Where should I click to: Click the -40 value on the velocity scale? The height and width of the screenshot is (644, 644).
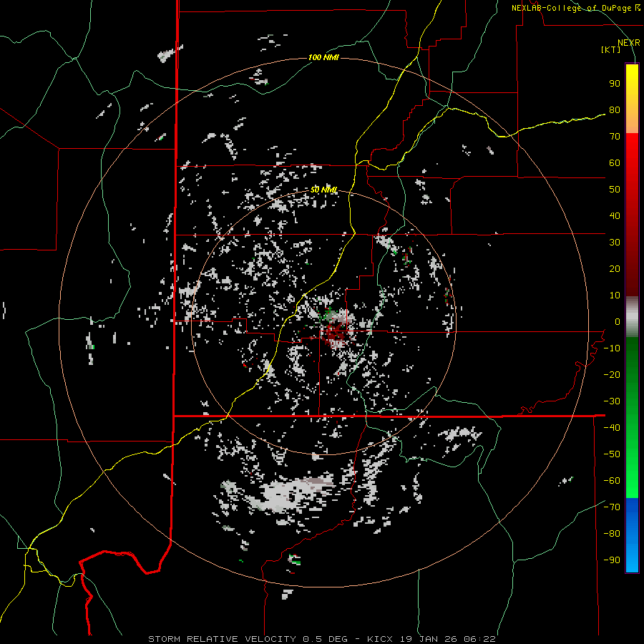point(612,428)
